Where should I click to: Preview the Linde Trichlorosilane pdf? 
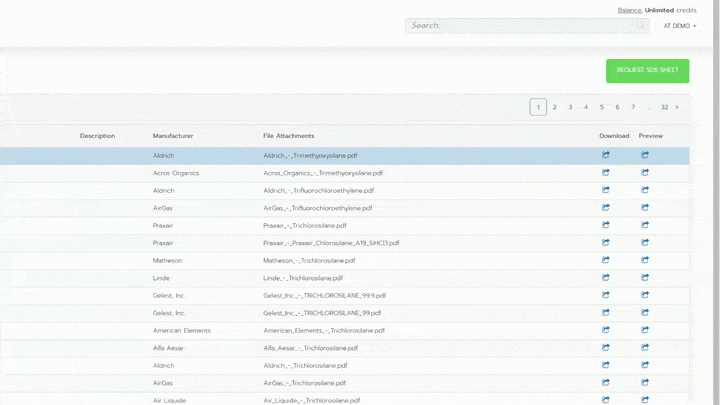[645, 277]
